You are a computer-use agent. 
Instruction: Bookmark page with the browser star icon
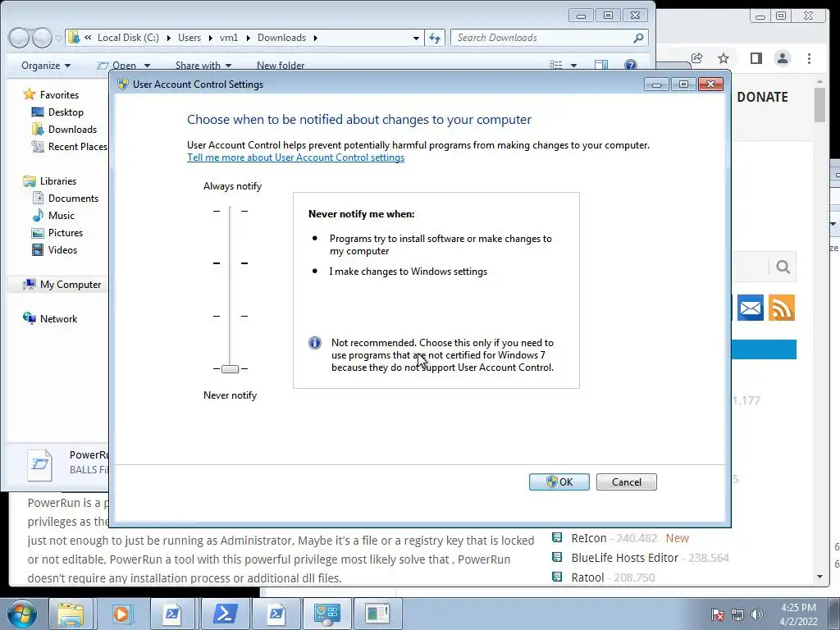click(724, 58)
